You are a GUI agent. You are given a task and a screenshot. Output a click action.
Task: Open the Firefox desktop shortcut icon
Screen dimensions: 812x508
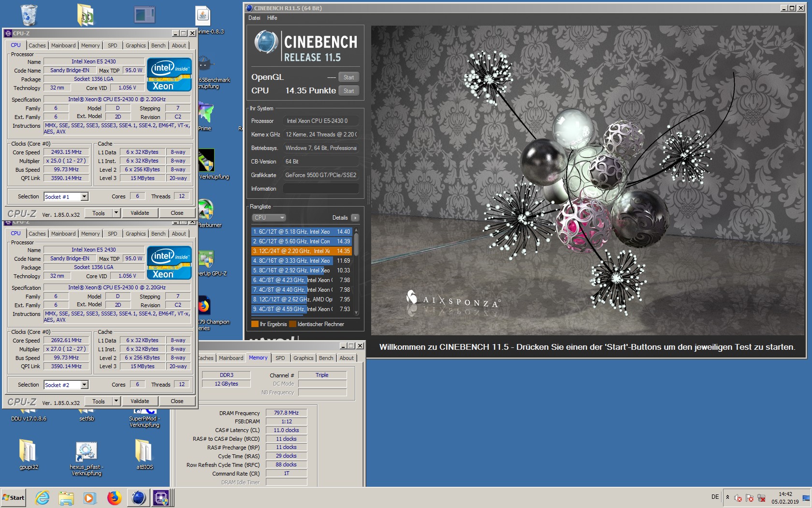pos(203,306)
